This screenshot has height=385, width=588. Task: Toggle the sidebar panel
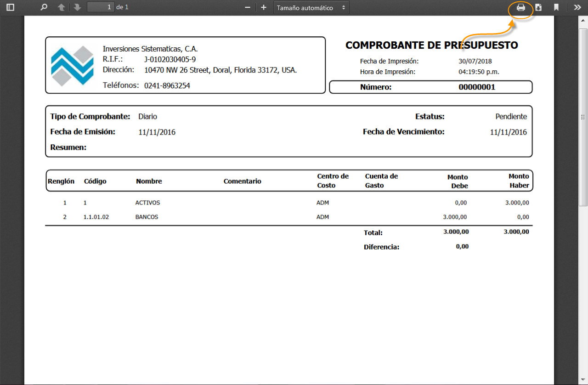pos(10,7)
